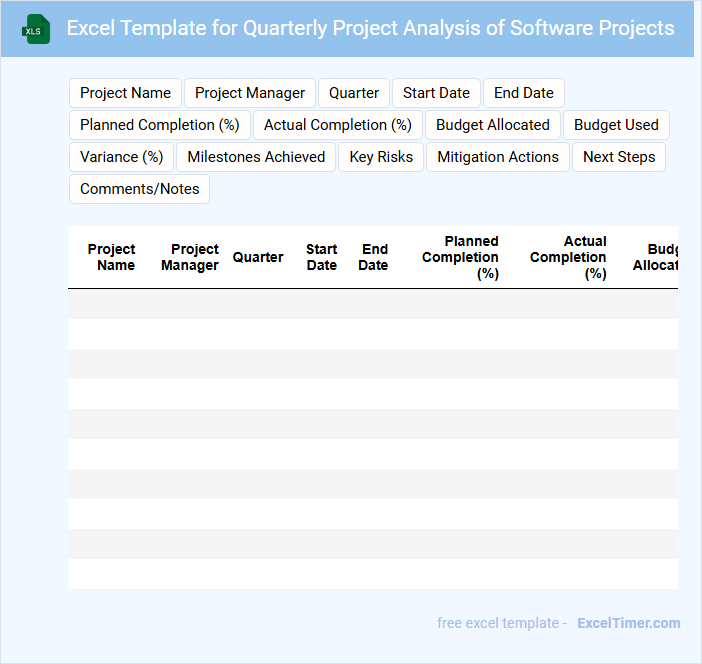Click the Key Risks tag
Screen dimensions: 702x664
tap(381, 157)
